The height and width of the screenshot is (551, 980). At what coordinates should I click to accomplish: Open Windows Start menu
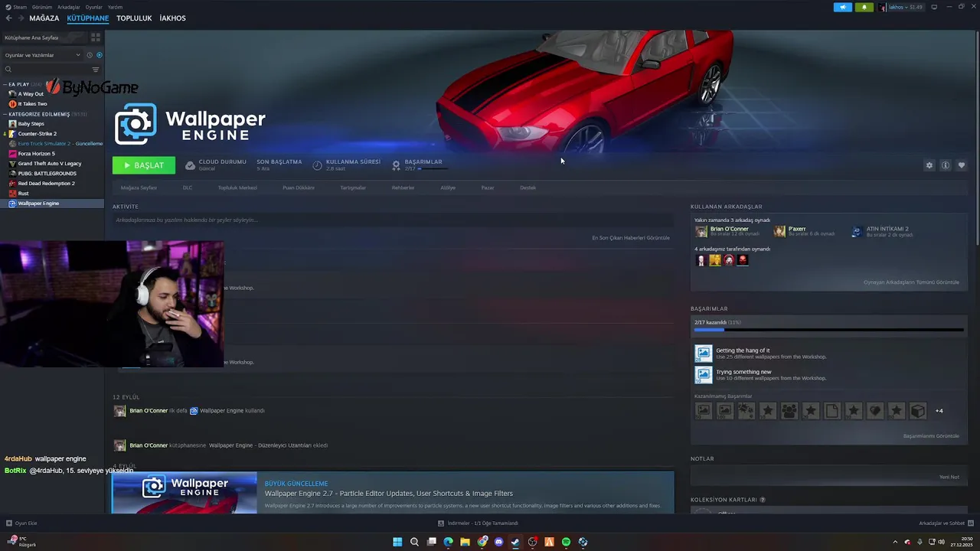397,542
